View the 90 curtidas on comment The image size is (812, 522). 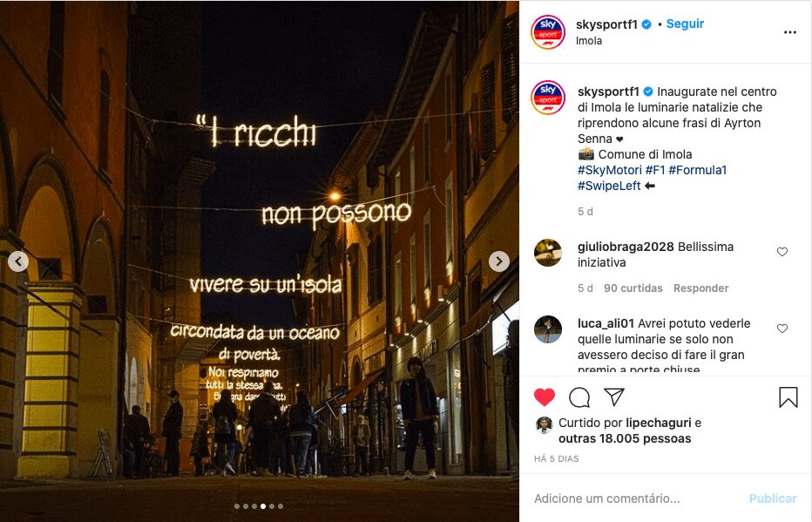(x=633, y=288)
